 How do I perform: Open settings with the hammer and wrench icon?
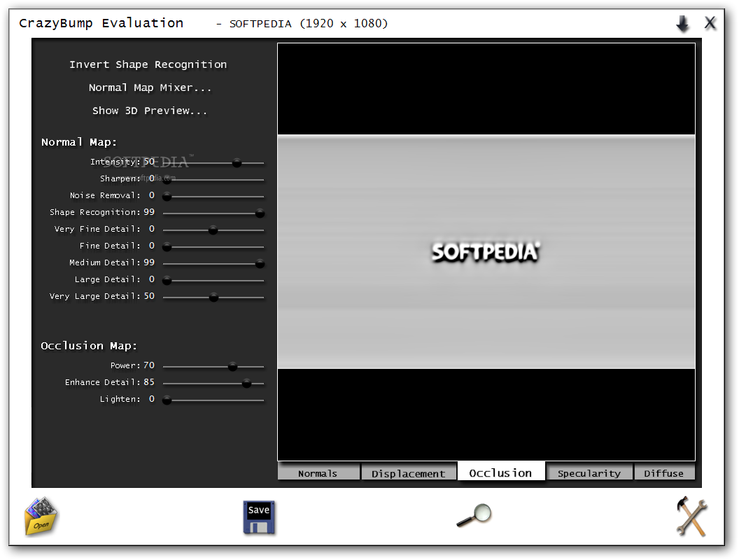[691, 516]
